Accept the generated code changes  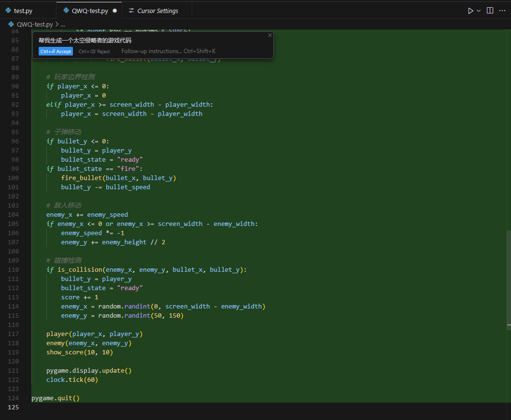click(56, 51)
